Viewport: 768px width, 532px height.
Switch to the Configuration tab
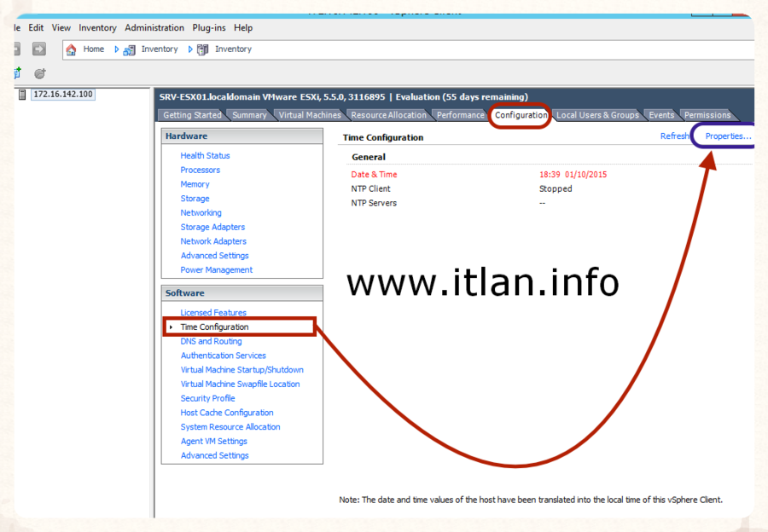[521, 115]
